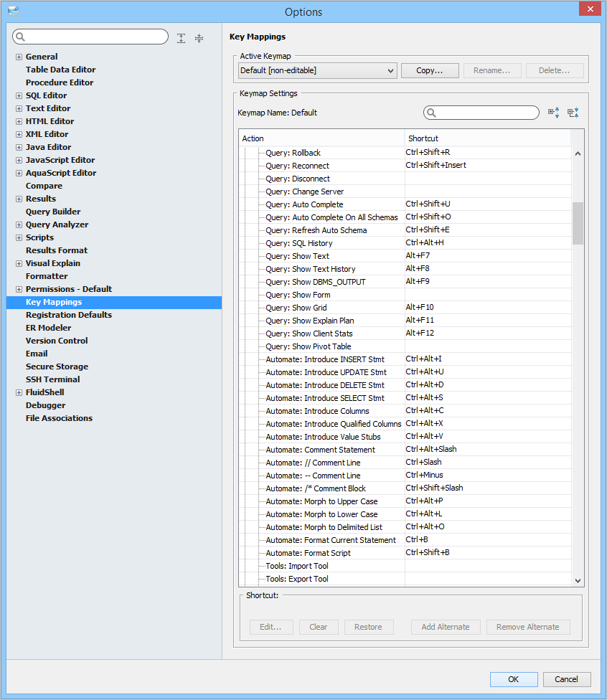Select 'Automate: Format Script' row
This screenshot has width=607, height=700.
point(405,553)
